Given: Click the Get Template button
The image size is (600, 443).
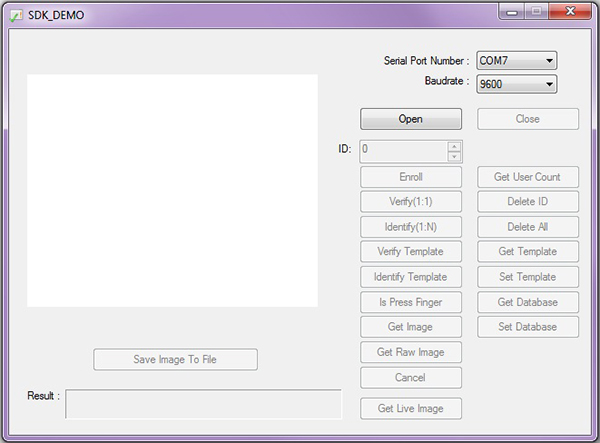Looking at the screenshot, I should 527,252.
